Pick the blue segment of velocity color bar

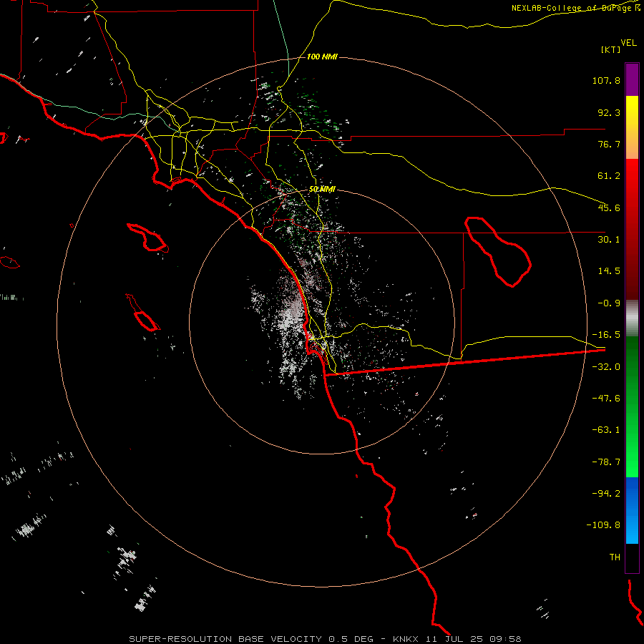pyautogui.click(x=632, y=510)
